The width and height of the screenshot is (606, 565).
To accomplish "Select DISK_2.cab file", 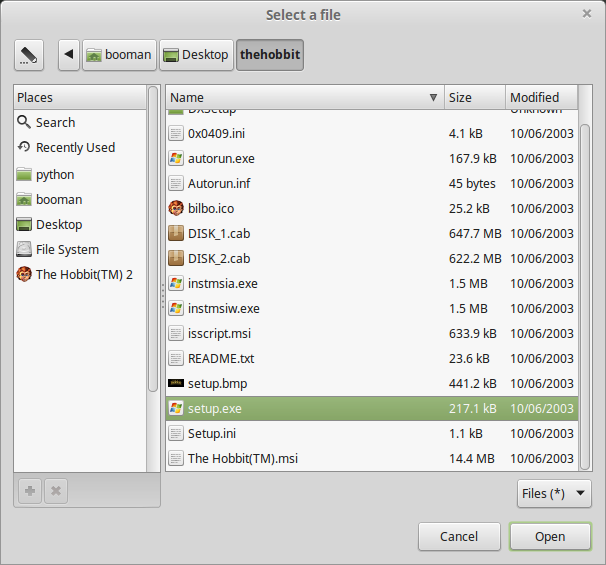I will point(372,259).
